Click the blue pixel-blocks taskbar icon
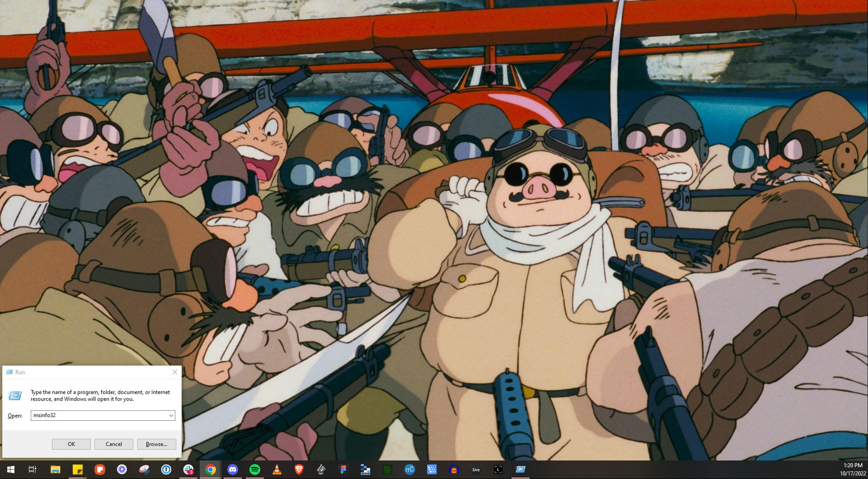Image resolution: width=868 pixels, height=479 pixels. (x=365, y=470)
